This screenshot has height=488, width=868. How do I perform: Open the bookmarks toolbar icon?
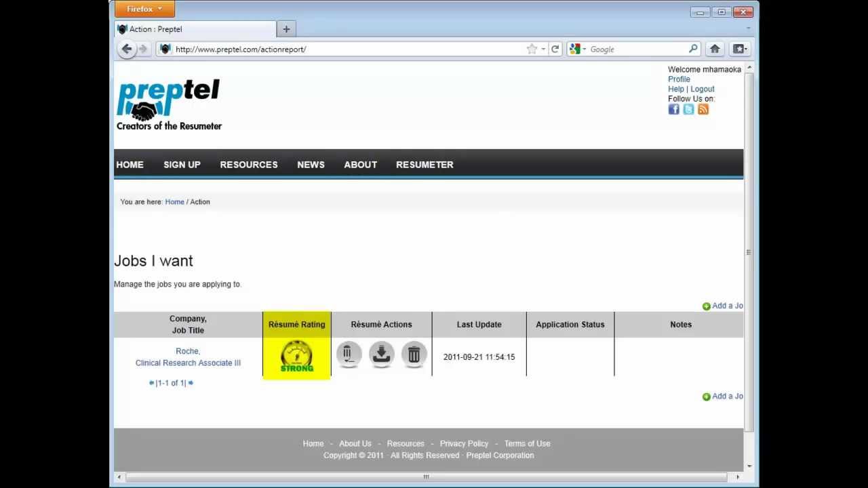738,49
